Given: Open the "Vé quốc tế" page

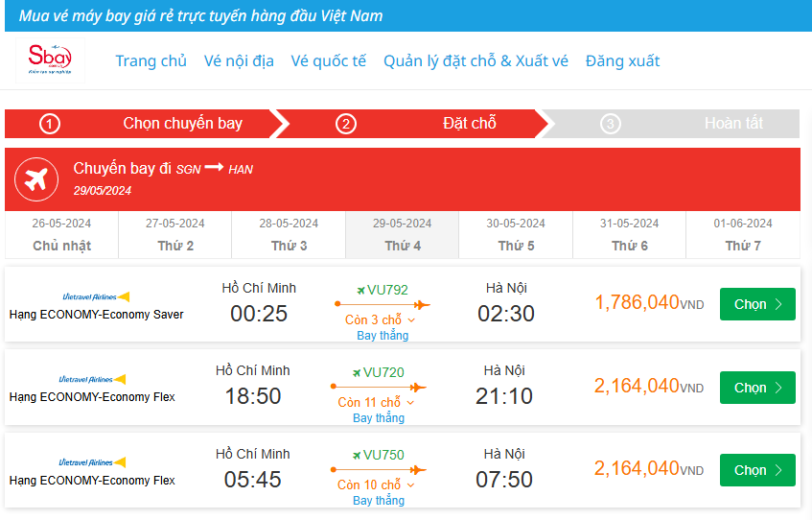Looking at the screenshot, I should pyautogui.click(x=329, y=60).
